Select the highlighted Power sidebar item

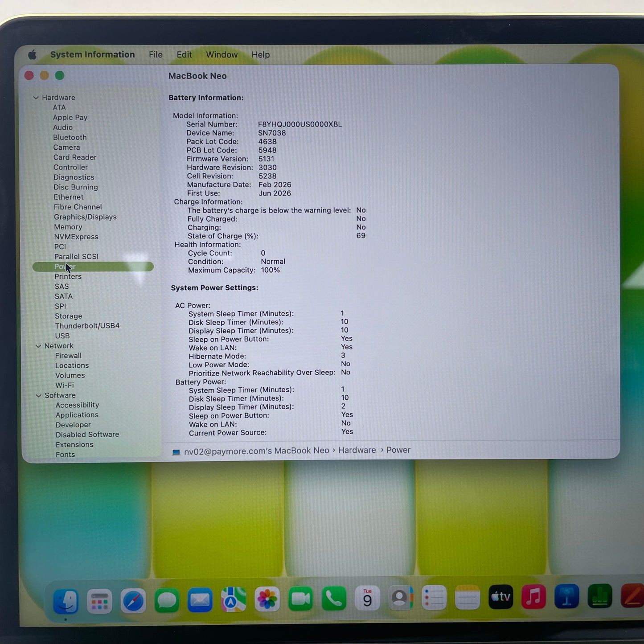[x=93, y=267]
